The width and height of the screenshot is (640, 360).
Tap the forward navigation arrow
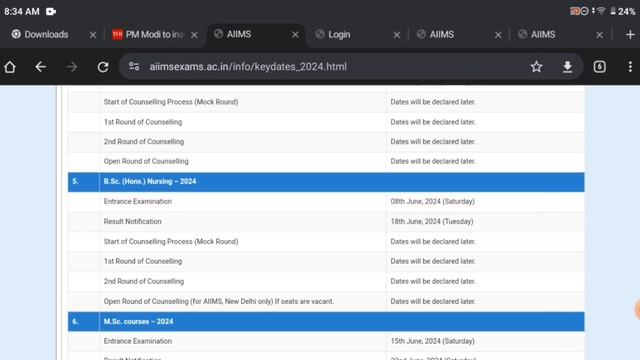pyautogui.click(x=72, y=67)
